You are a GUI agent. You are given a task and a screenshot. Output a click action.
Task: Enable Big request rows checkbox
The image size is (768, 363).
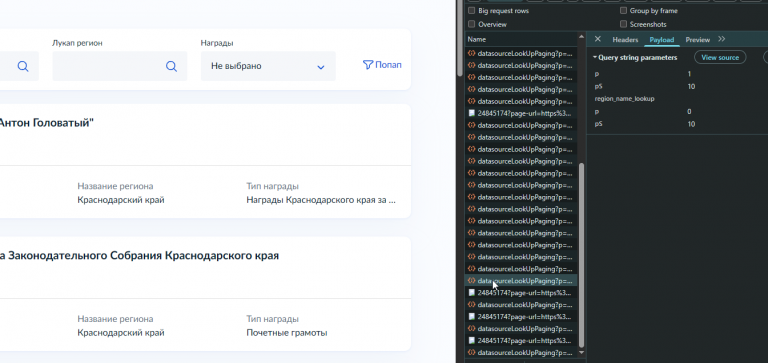click(x=472, y=11)
